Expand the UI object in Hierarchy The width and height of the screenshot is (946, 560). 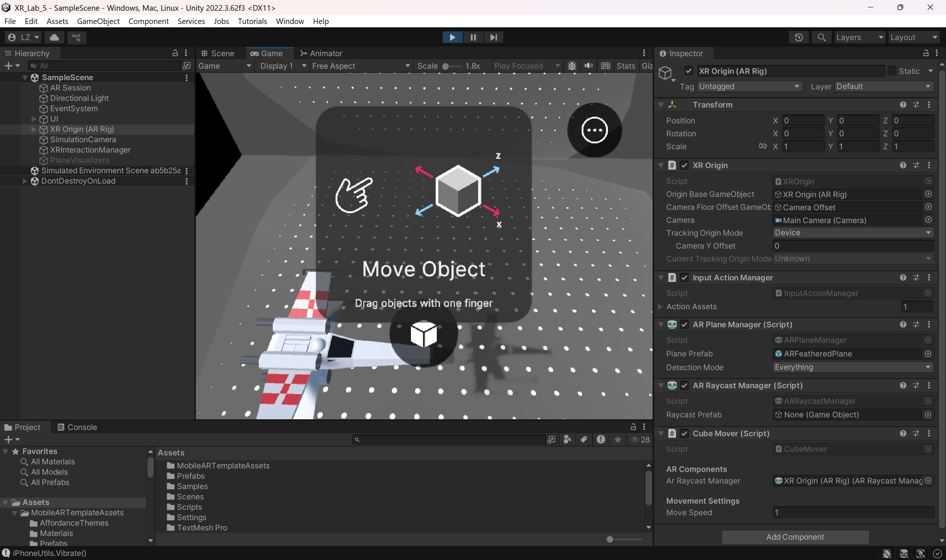(x=34, y=119)
